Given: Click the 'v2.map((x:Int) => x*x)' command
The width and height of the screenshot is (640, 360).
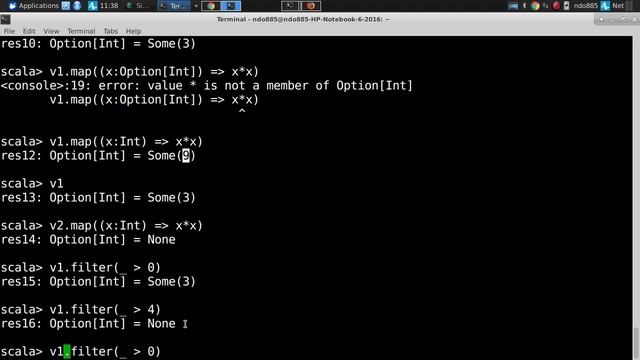Looking at the screenshot, I should click(126, 226).
